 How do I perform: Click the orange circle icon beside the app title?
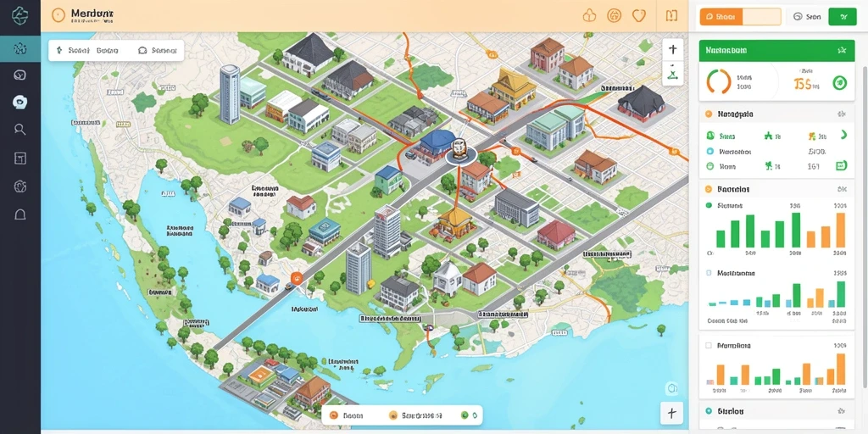coord(58,15)
